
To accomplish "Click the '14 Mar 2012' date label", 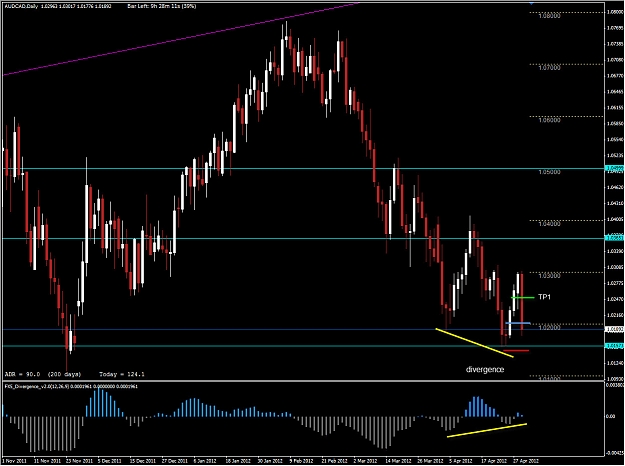I will point(397,460).
